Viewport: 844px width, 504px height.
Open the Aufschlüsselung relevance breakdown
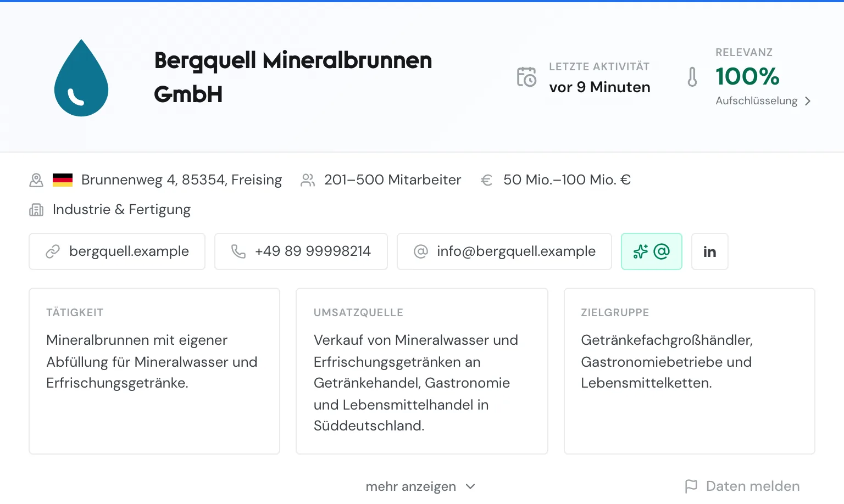[x=763, y=101]
